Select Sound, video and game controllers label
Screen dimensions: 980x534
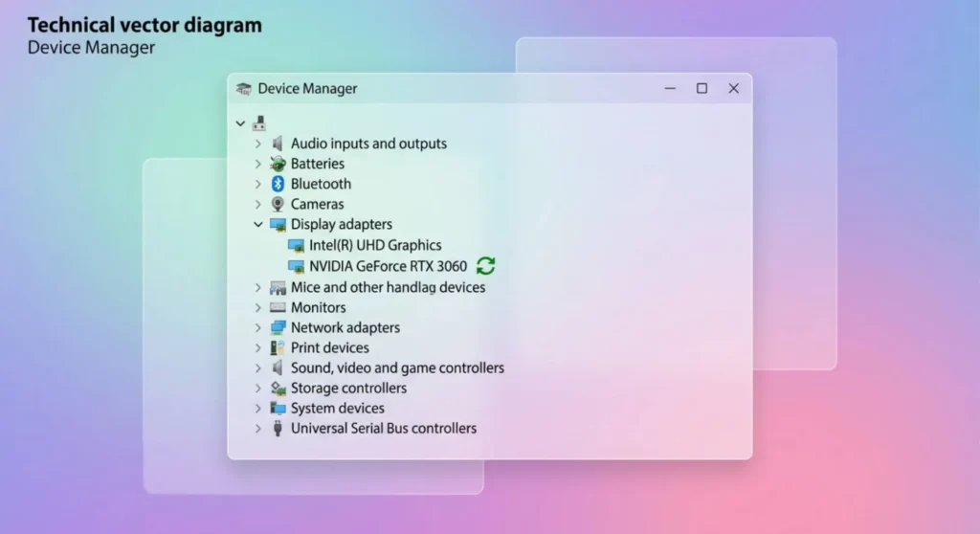pyautogui.click(x=397, y=368)
